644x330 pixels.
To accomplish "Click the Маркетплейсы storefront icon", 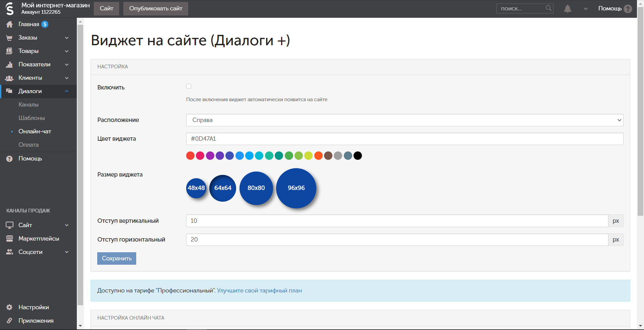I will pyautogui.click(x=9, y=239).
